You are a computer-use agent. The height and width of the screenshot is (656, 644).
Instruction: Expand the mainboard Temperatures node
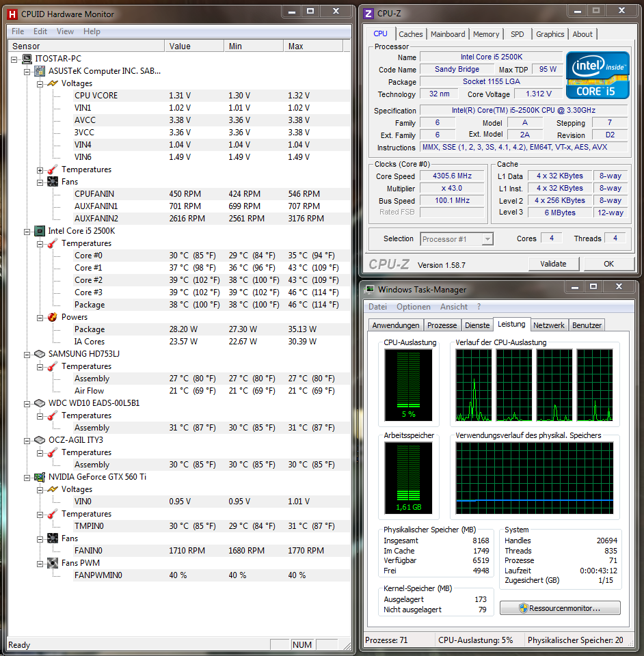tap(40, 170)
